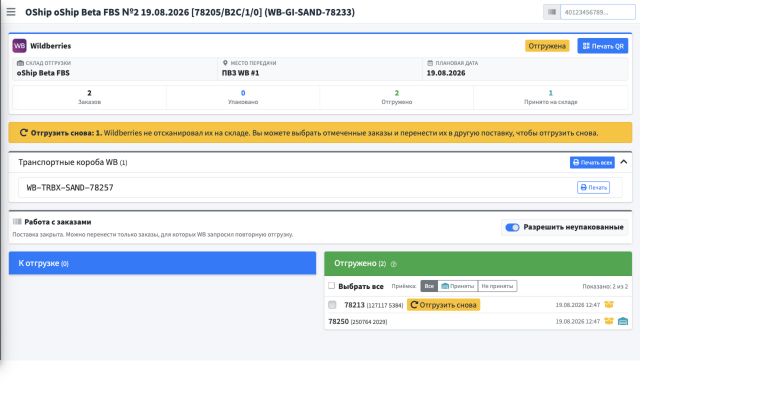Image resolution: width=760 pixels, height=420 pixels.
Task: Click the page title with WB-GI-SAND-78233
Action: (x=190, y=12)
